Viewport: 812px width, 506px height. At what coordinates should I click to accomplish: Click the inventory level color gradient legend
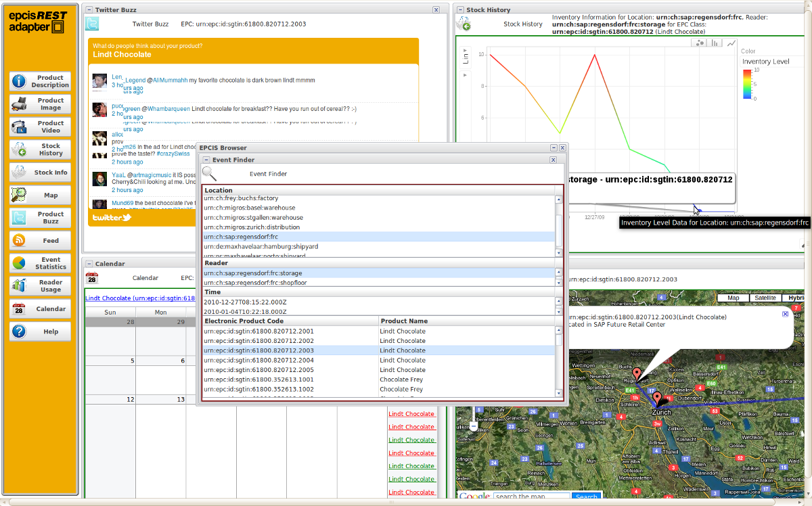pos(746,83)
